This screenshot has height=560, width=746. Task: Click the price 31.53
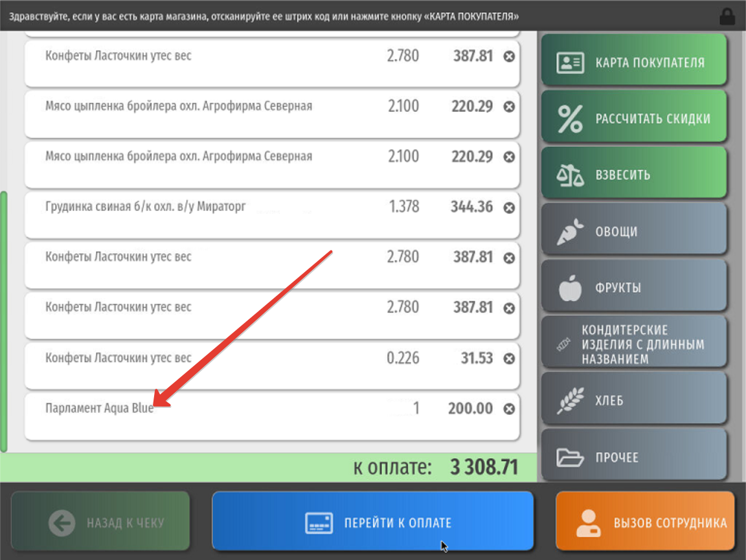pos(477,358)
